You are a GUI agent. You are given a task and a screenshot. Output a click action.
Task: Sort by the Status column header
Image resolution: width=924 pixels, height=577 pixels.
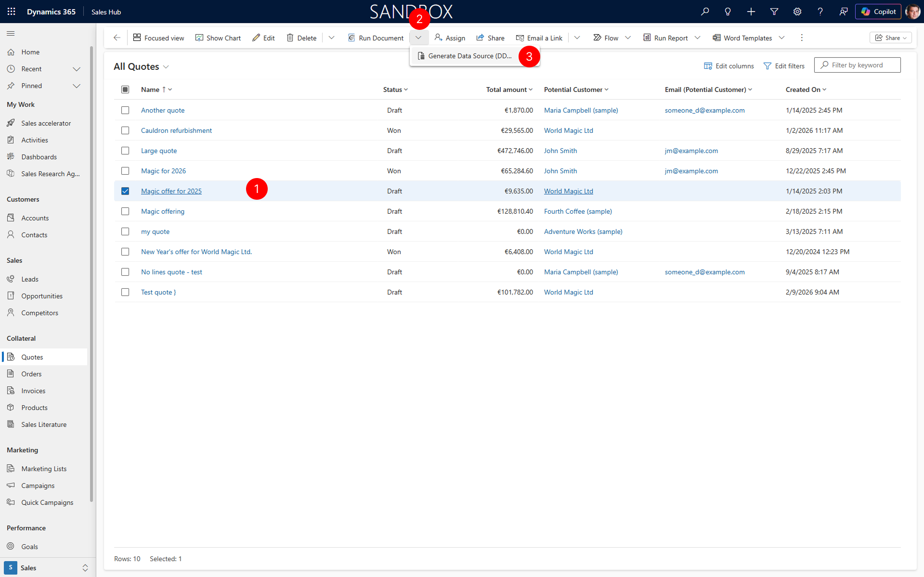[x=395, y=90]
